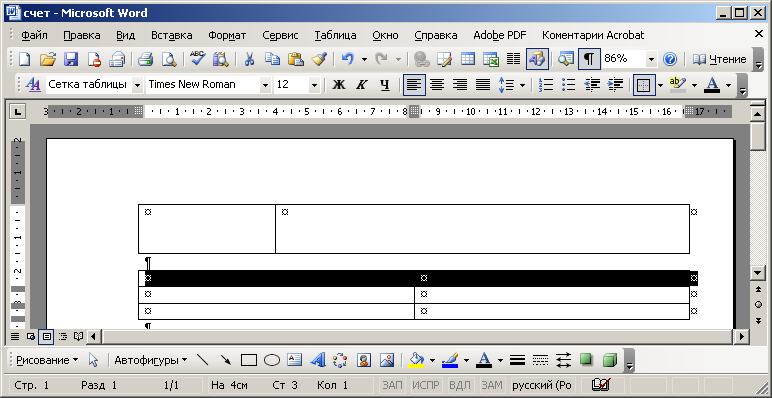Click the Adobe PDF menu

click(500, 35)
